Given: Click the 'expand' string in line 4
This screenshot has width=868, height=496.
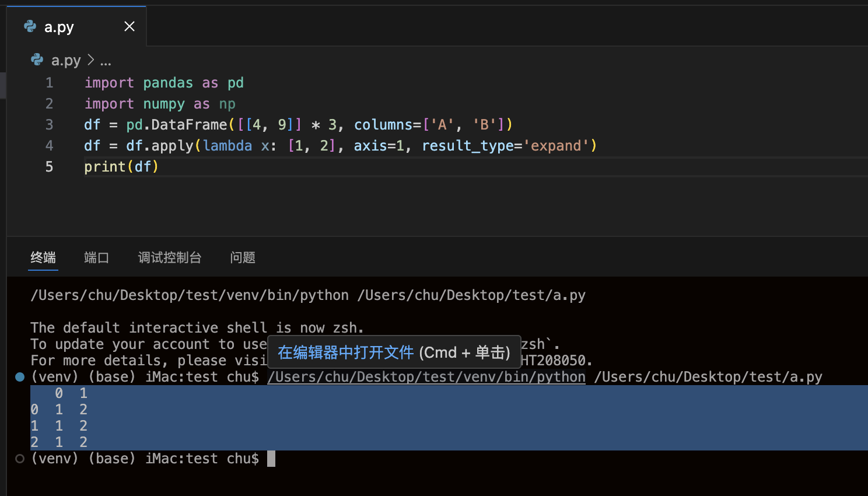Looking at the screenshot, I should pos(556,146).
